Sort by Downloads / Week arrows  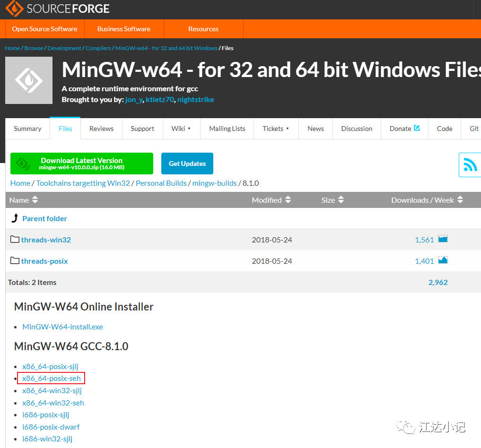click(x=460, y=200)
